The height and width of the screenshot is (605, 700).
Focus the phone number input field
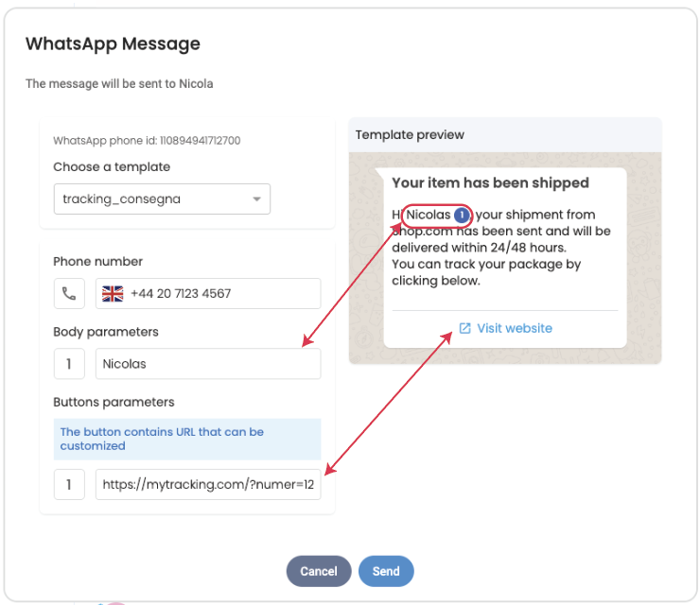pos(222,294)
